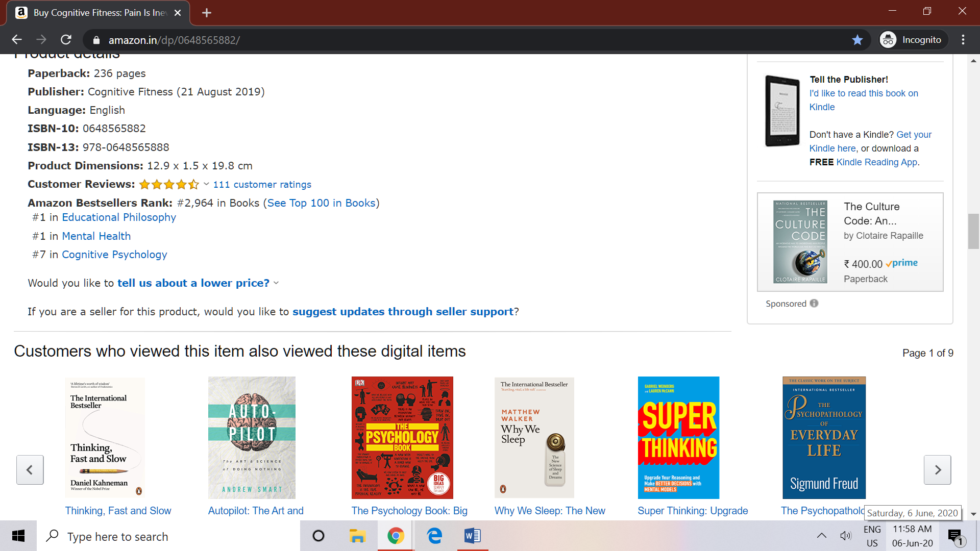Open Get your Kindle here link
980x551 pixels.
[x=870, y=141]
